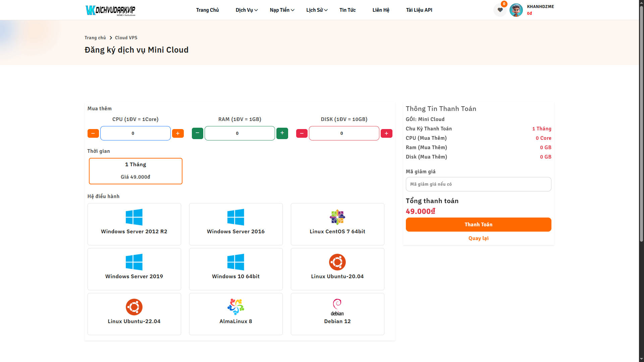
Task: Choose Linux CentOS 7 64bit OS
Action: click(337, 224)
